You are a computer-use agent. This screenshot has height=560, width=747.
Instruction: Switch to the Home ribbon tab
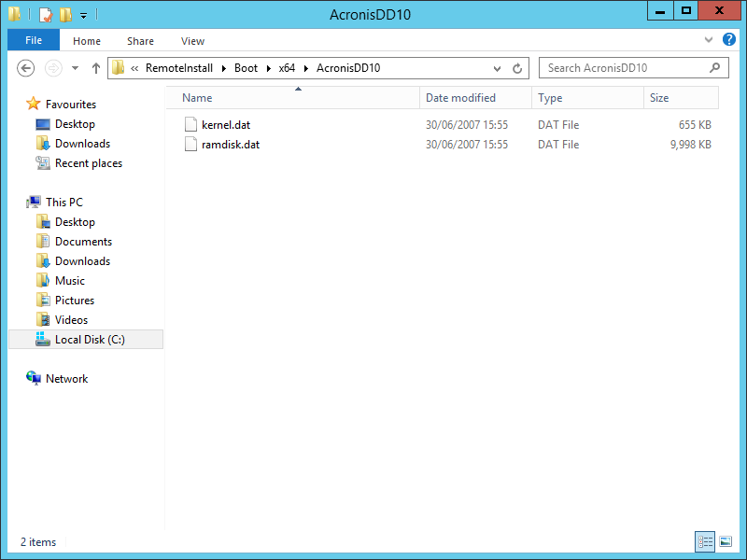87,41
